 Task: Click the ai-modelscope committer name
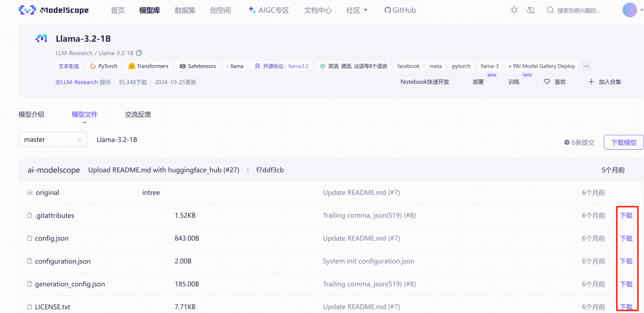pyautogui.click(x=53, y=170)
